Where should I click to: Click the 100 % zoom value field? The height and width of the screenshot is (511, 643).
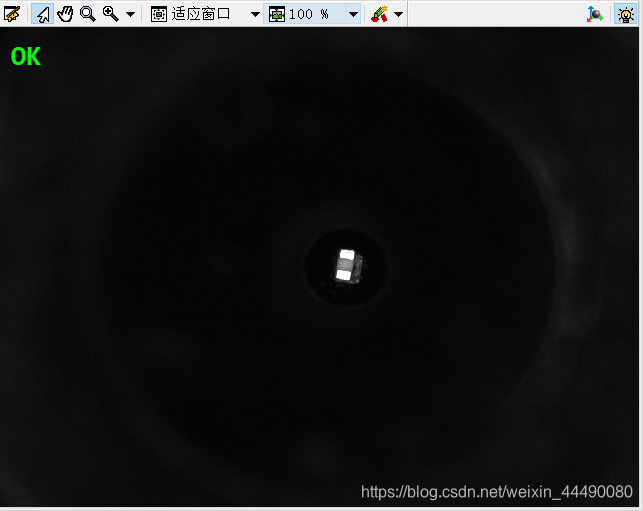pyautogui.click(x=308, y=14)
